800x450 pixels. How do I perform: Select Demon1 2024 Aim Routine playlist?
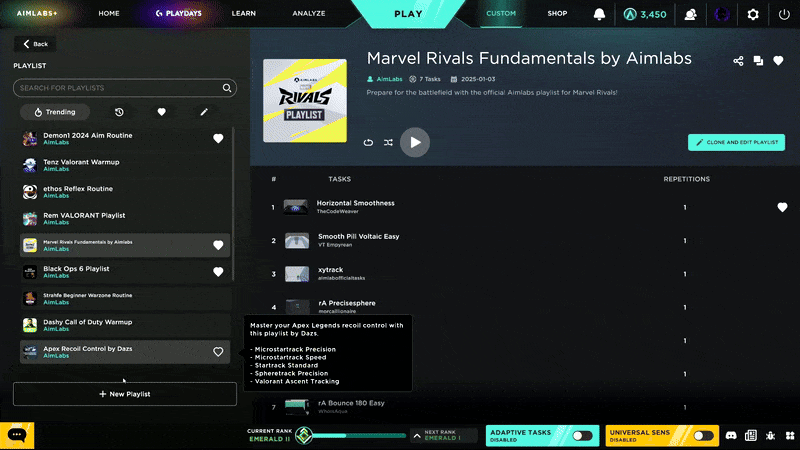(x=124, y=138)
